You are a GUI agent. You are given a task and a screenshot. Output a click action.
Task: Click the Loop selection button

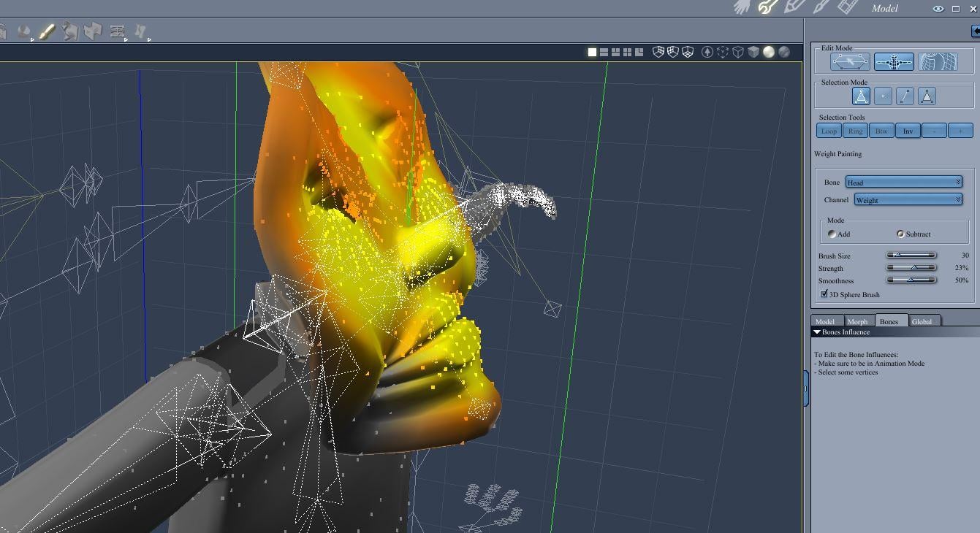tap(829, 131)
